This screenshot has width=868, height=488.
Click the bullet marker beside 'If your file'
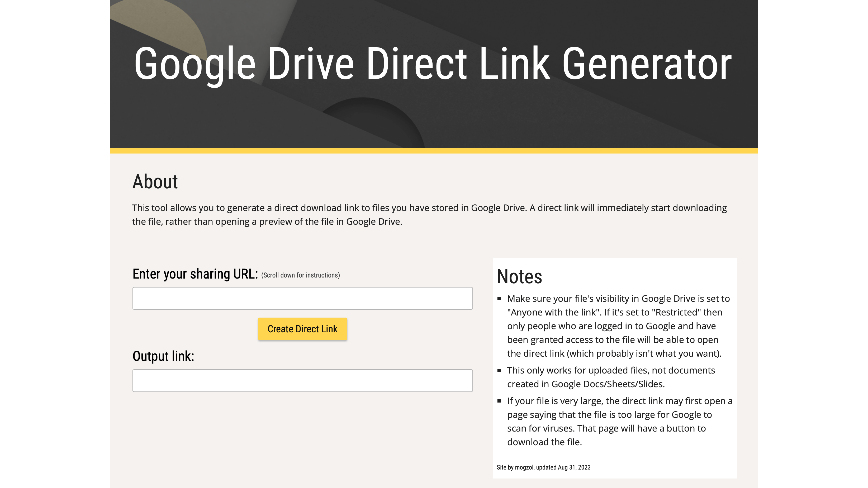point(499,401)
